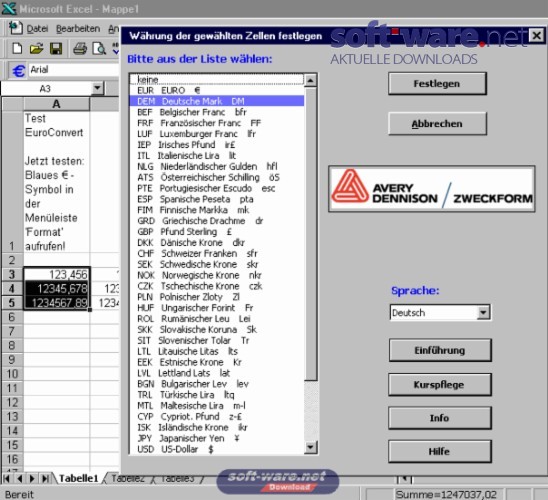Open the Bearbeiten menu

click(78, 29)
